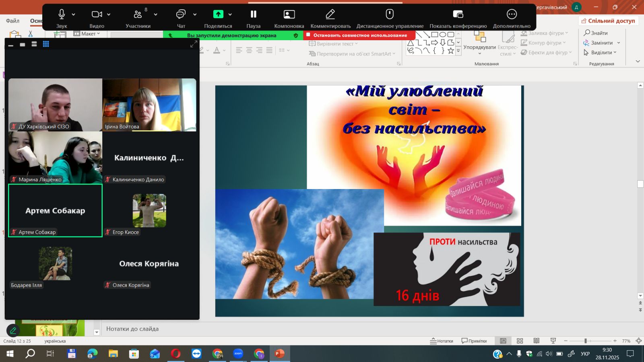Mute microphone with Звук button
The width and height of the screenshot is (644, 362).
[x=62, y=14]
